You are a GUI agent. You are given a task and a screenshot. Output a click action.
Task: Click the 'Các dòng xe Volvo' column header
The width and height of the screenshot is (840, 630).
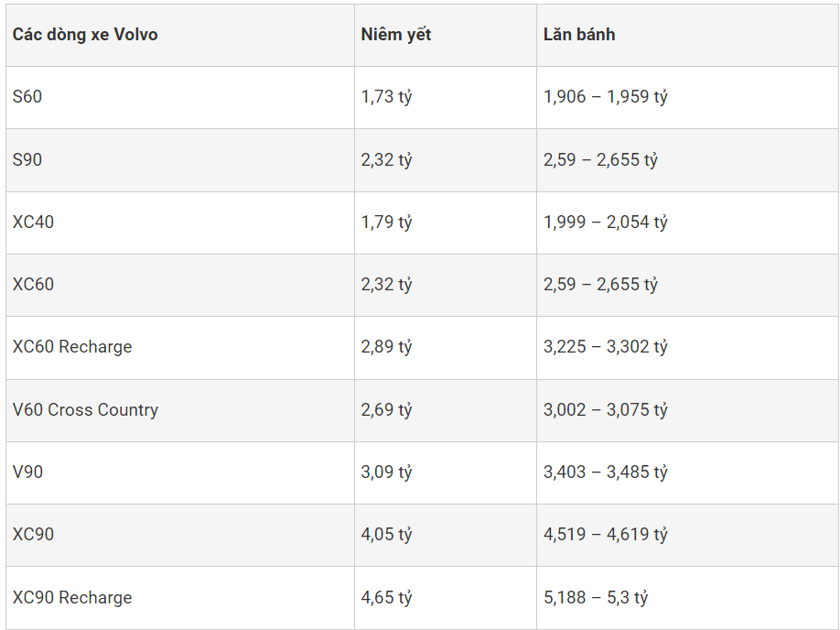[x=85, y=35]
